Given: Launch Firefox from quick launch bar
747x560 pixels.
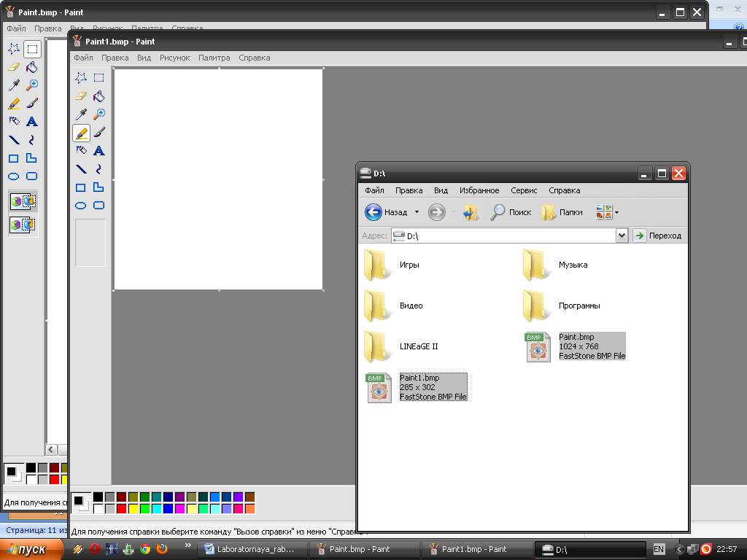Looking at the screenshot, I should pos(162,549).
